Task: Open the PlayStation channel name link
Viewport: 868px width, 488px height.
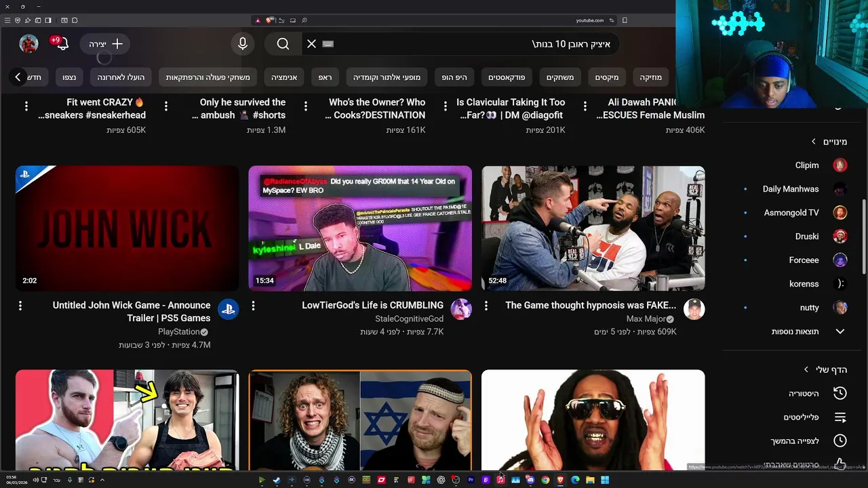Action: tap(179, 332)
